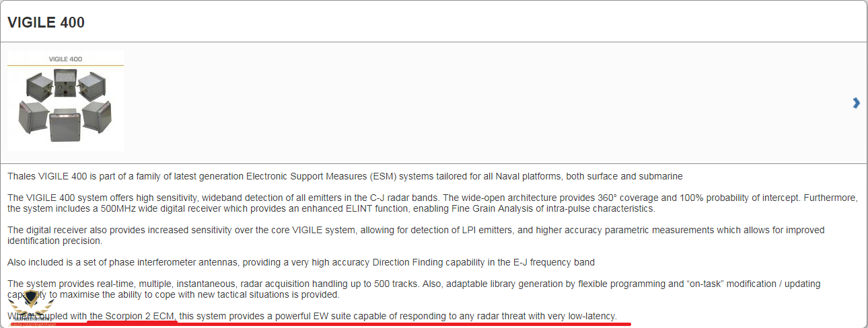Click the "VIGILE 400" caption inside thumbnail
The width and height of the screenshot is (868, 328).
pos(66,59)
